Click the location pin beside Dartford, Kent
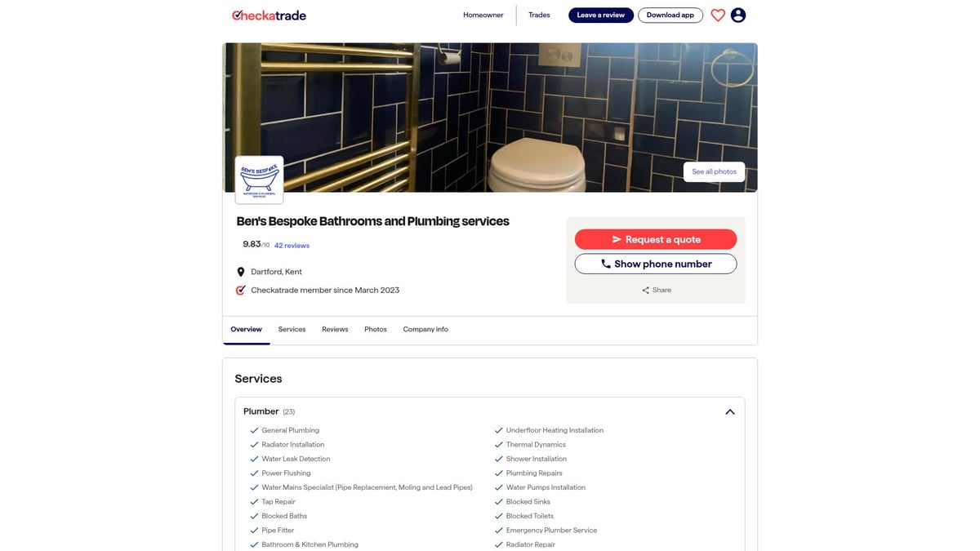The height and width of the screenshot is (551, 980). (x=241, y=272)
